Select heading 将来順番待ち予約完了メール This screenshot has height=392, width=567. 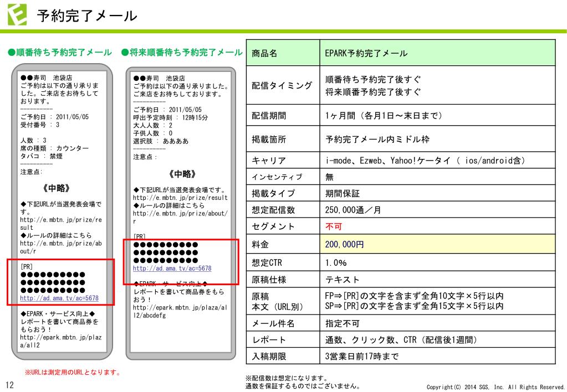pyautogui.click(x=182, y=53)
